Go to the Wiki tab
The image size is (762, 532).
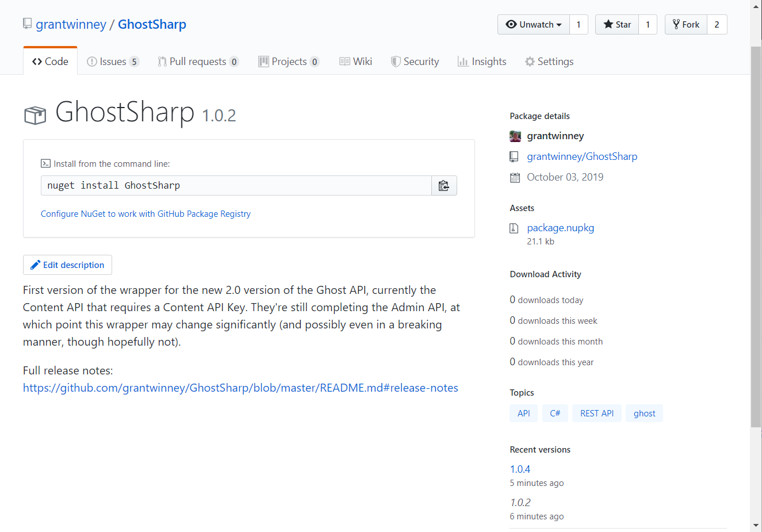356,62
